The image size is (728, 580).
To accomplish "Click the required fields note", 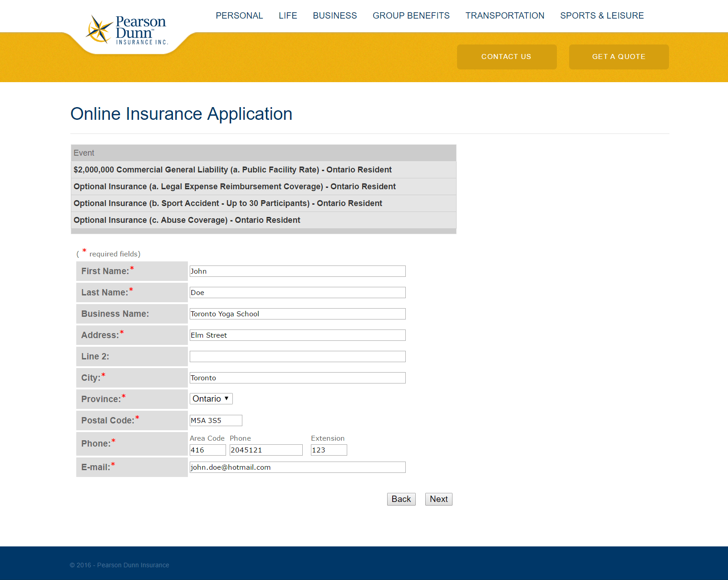I will [108, 254].
